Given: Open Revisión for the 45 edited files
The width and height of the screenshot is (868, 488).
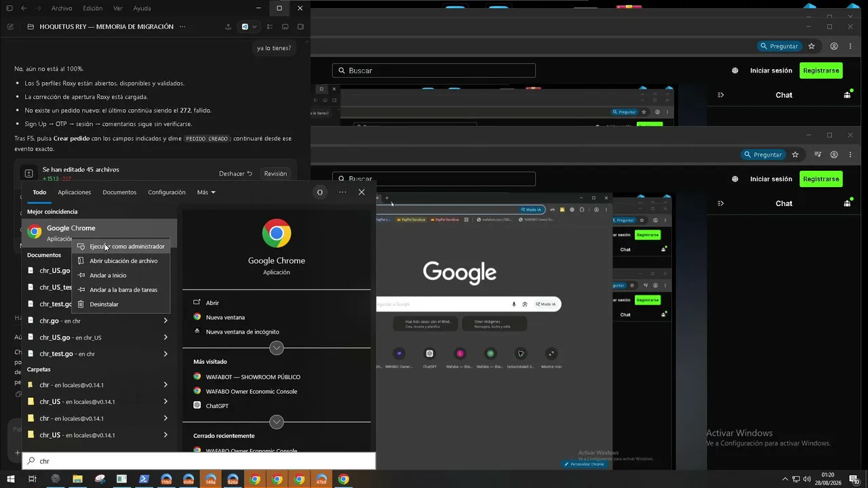Looking at the screenshot, I should pyautogui.click(x=275, y=174).
